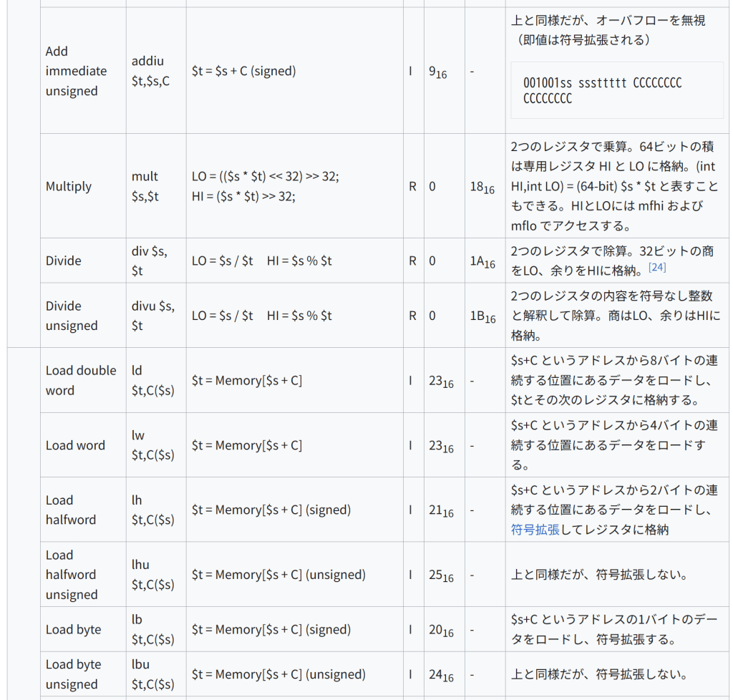Click the Multiply LO/HI operation formula
Viewport: 733px width, 700px height.
(x=266, y=186)
